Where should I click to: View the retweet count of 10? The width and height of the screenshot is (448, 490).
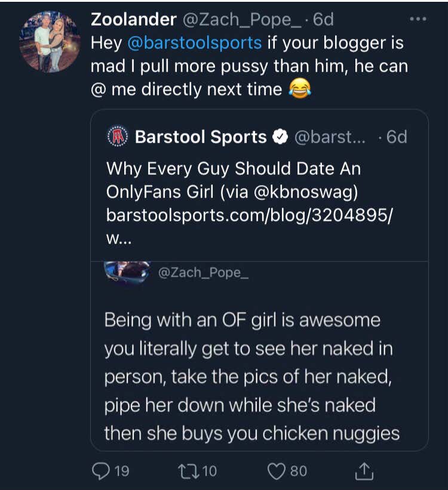[209, 471]
